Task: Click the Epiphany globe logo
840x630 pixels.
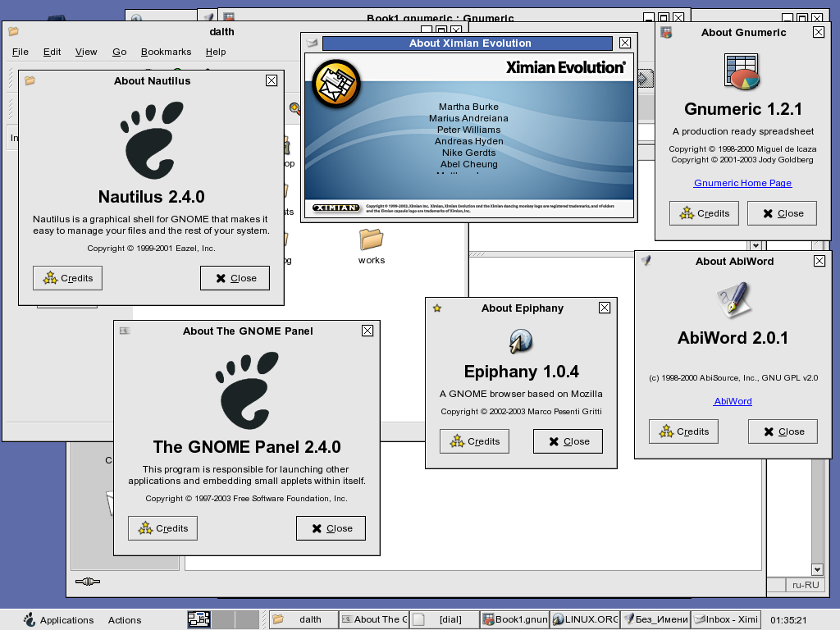Action: coord(521,340)
